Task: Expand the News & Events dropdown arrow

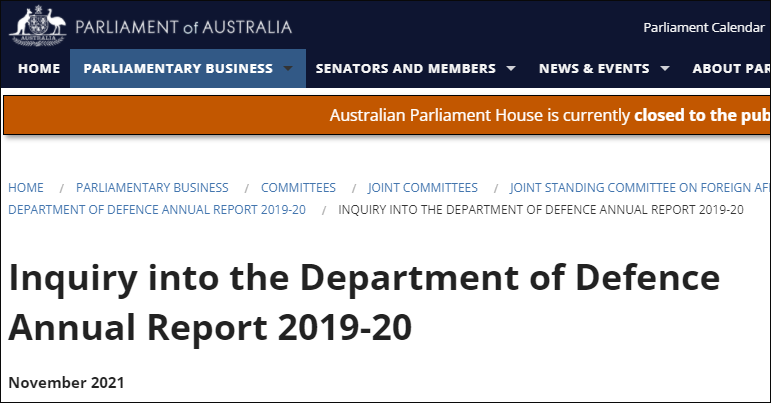Action: point(664,69)
